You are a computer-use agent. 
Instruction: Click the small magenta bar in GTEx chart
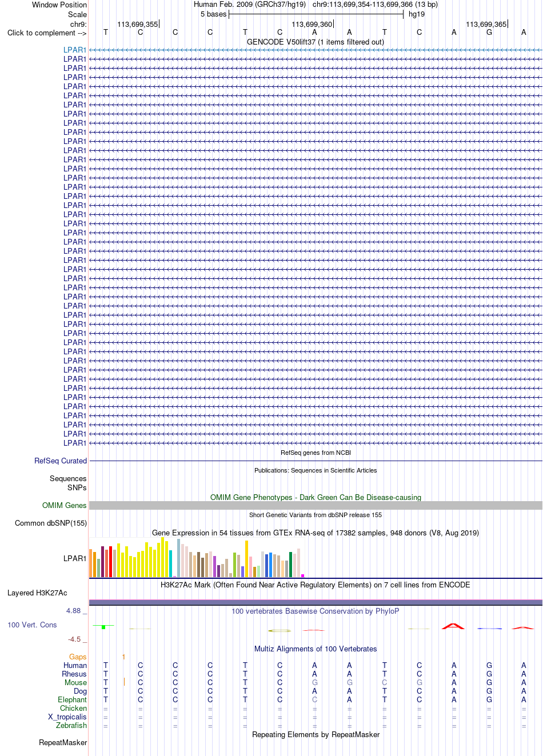point(302,575)
